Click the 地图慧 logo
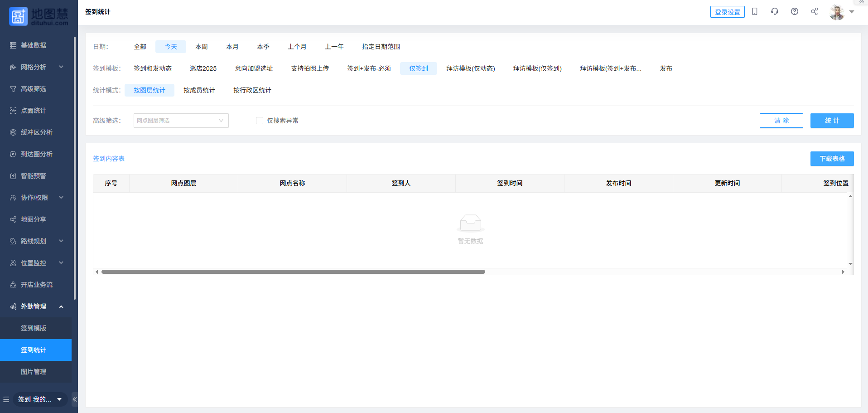 [39, 16]
